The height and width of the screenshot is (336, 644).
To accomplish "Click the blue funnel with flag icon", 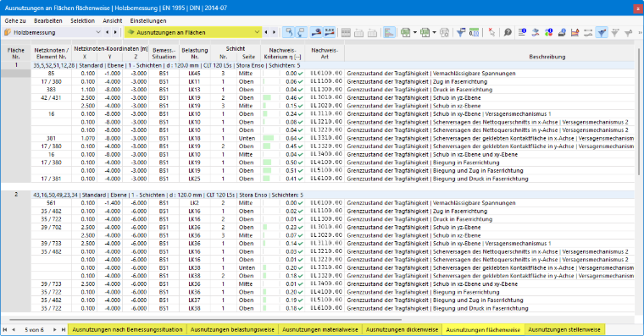I will 461,32.
